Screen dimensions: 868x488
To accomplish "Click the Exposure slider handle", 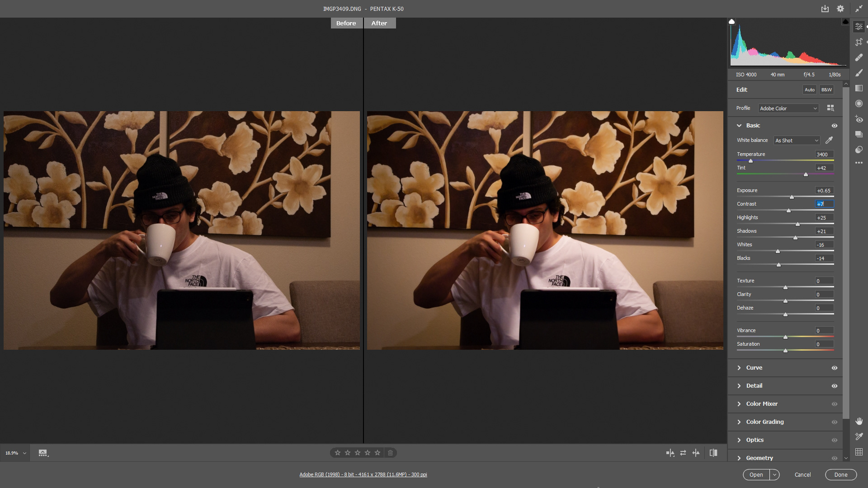I will [x=792, y=197].
